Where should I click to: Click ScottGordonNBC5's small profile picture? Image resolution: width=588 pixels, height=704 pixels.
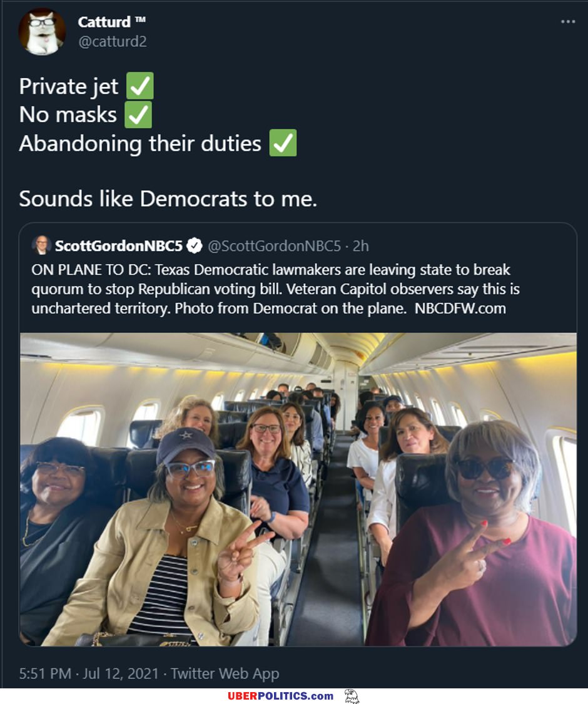pyautogui.click(x=42, y=245)
